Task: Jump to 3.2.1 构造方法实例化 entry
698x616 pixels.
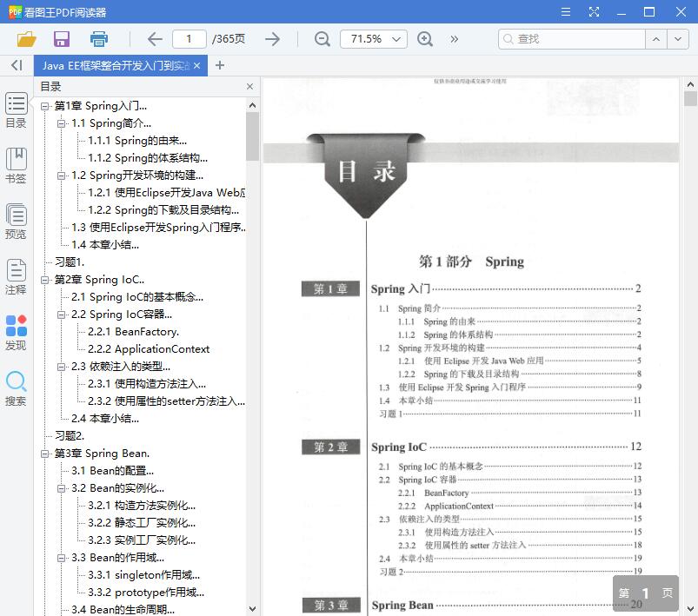Action: 142,505
